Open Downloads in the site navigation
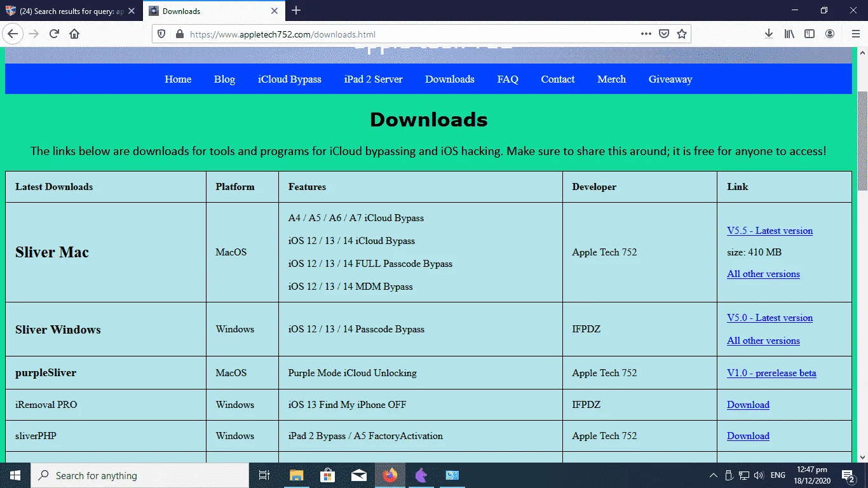Image resolution: width=868 pixels, height=488 pixels. [x=450, y=79]
